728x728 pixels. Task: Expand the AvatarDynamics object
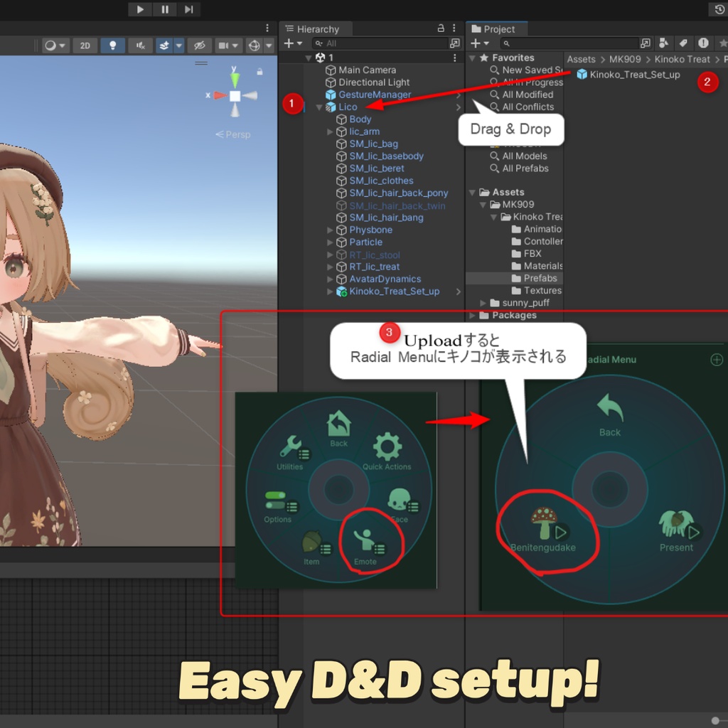[330, 279]
